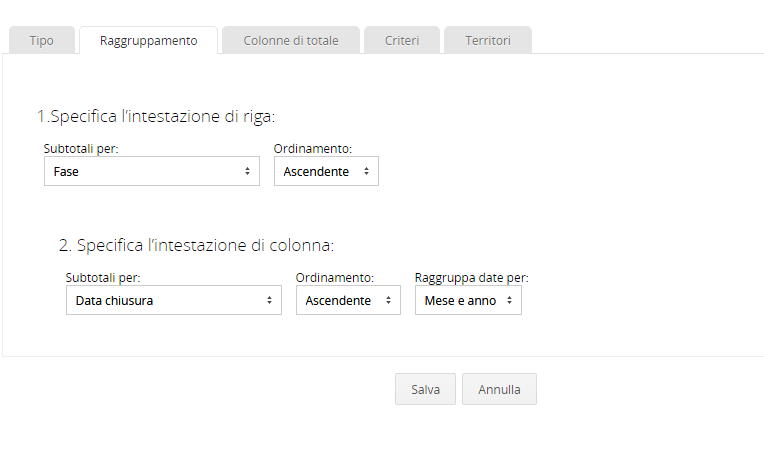Open the Data chiusura subtotals dropdown
Viewport: 764px width, 456px height.
click(173, 300)
